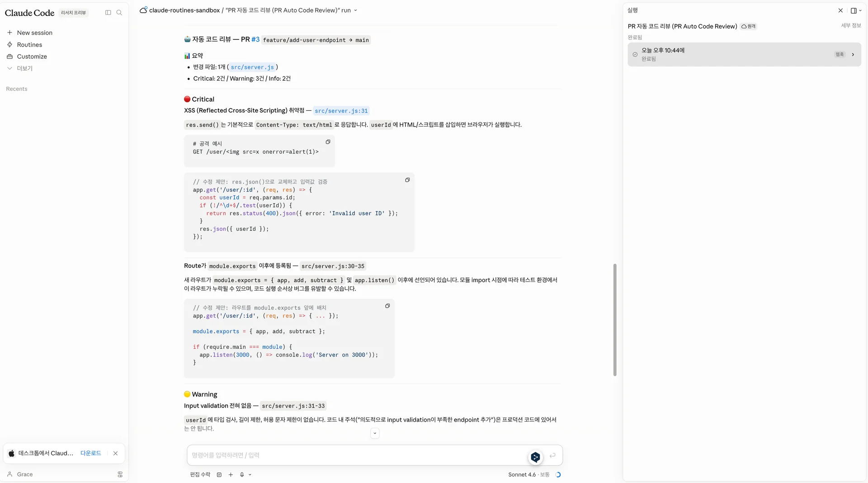Toggle the 편집 수락 edit mode
The height and width of the screenshot is (483, 868).
200,474
